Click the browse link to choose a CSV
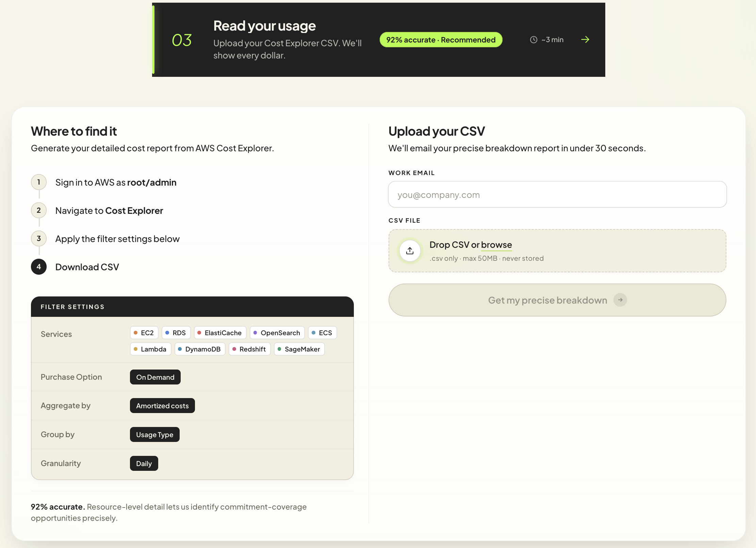 click(x=496, y=245)
